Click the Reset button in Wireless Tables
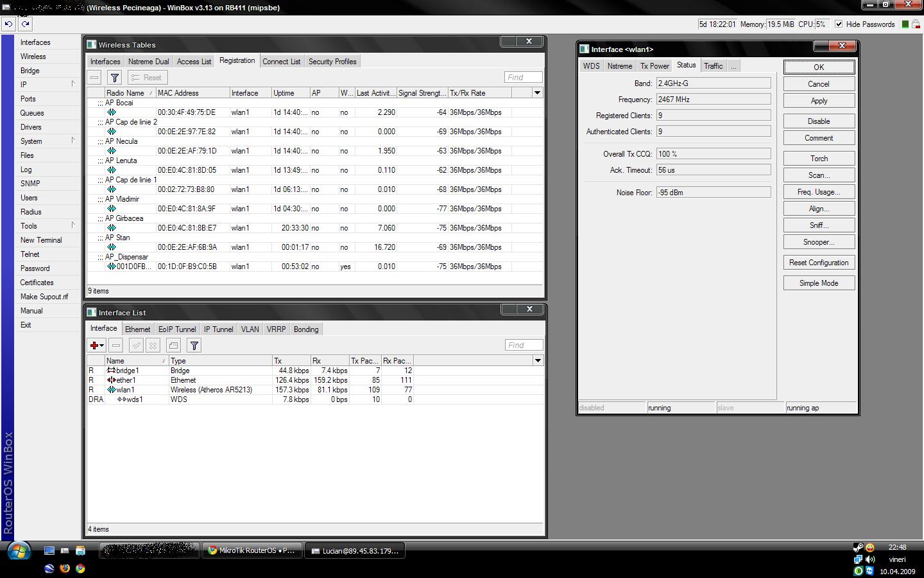This screenshot has height=578, width=924. [x=147, y=78]
